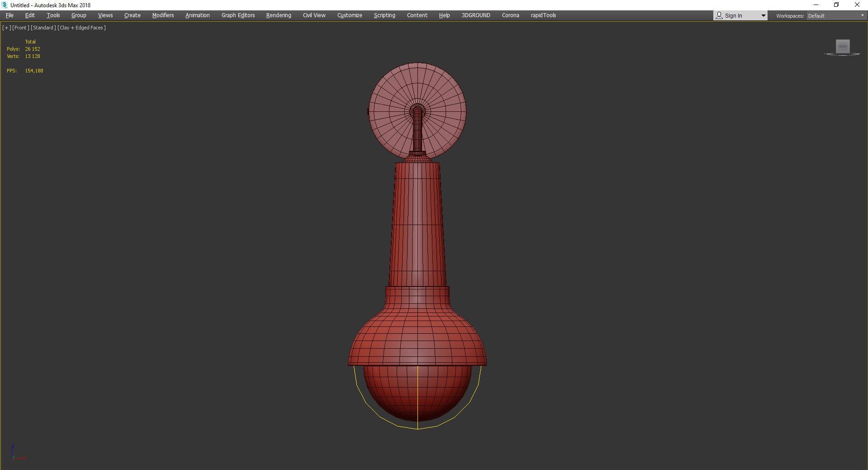Open the File menu
Image resolution: width=868 pixels, height=470 pixels.
(9, 15)
